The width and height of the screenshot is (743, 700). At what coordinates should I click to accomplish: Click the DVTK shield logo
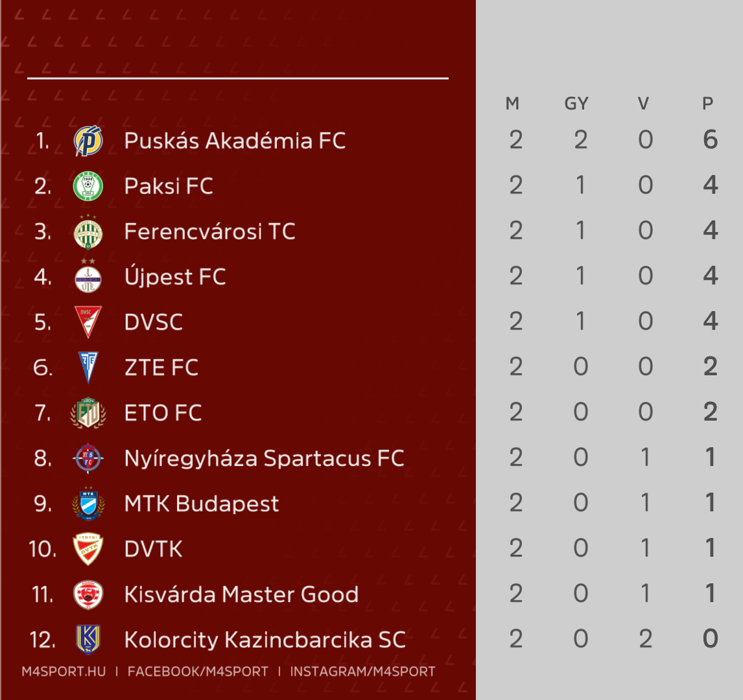point(88,550)
